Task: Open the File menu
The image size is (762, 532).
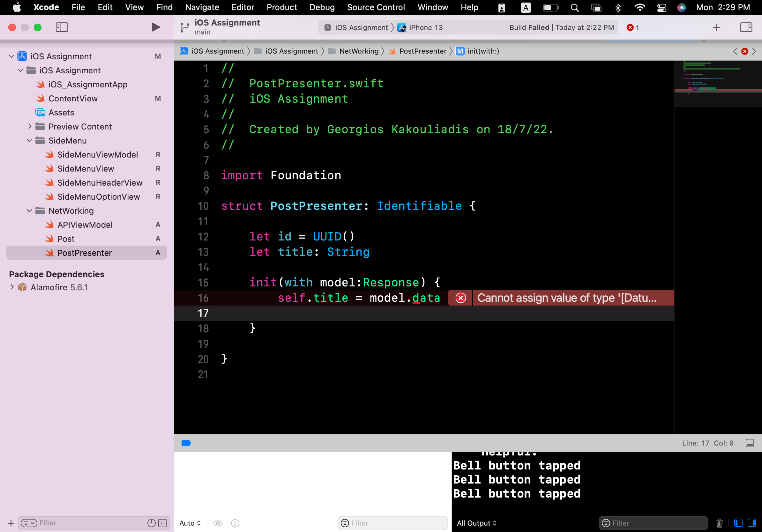Action: 78,7
